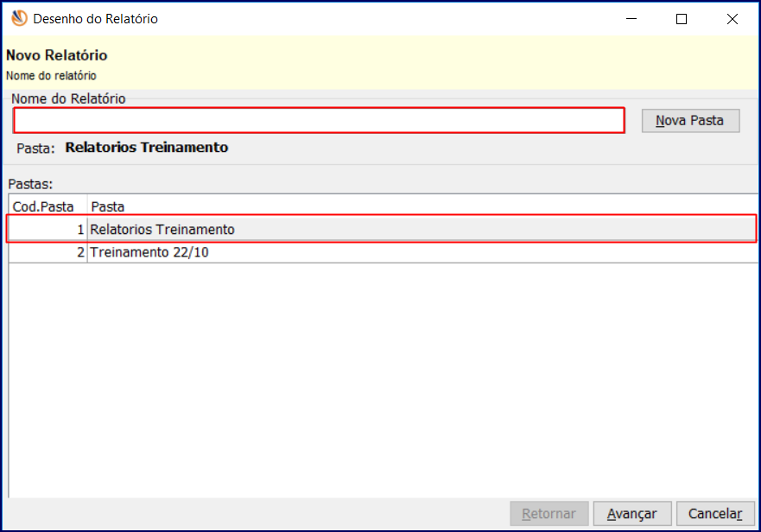761x532 pixels.
Task: Cancel the new report dialog
Action: pyautogui.click(x=715, y=514)
